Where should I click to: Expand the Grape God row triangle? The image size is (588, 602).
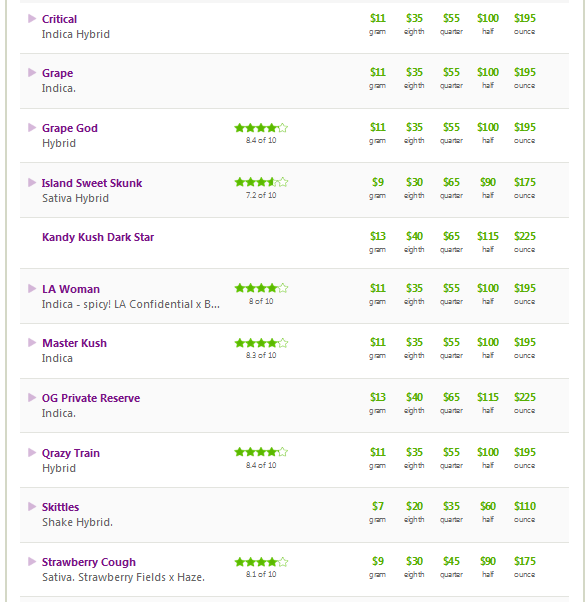tap(32, 127)
